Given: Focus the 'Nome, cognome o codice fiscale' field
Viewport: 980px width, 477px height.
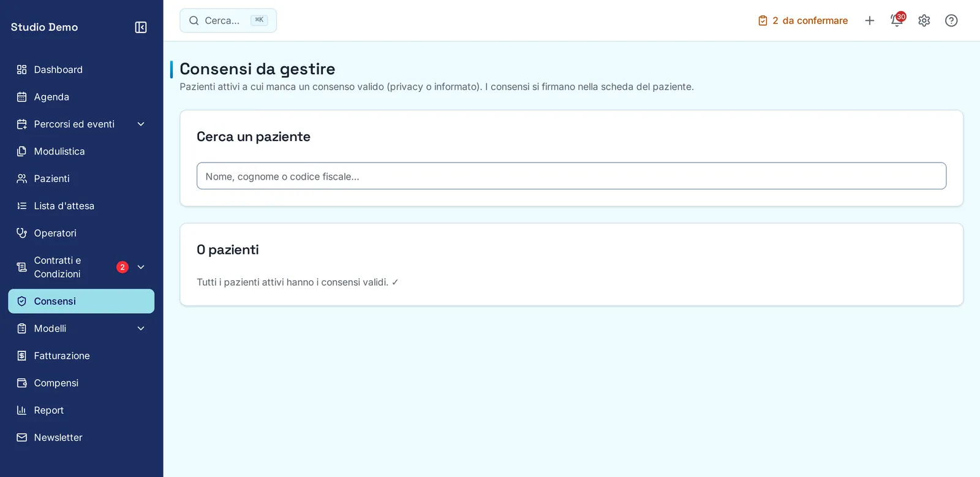Looking at the screenshot, I should click(x=571, y=176).
